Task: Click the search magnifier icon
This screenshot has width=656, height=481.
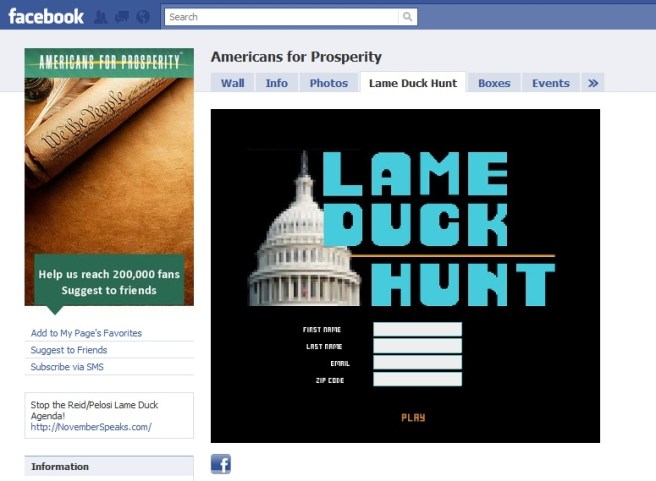Action: [x=407, y=17]
